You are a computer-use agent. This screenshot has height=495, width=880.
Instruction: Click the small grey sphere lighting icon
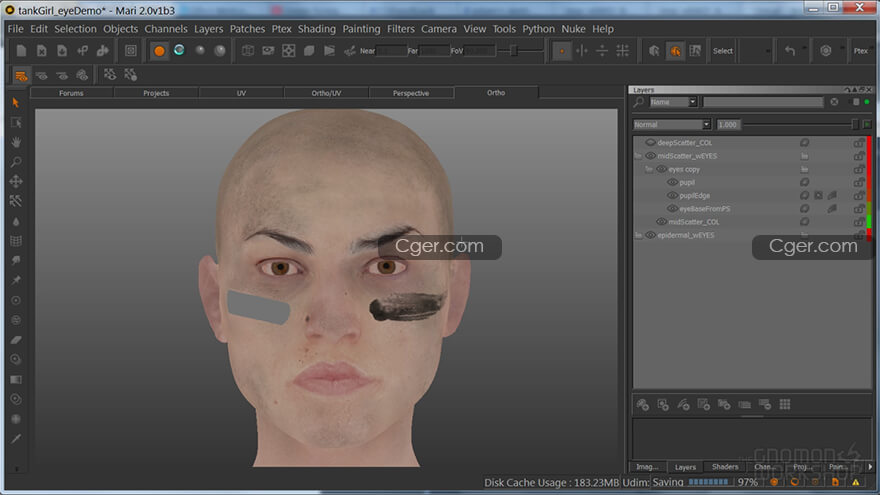200,51
